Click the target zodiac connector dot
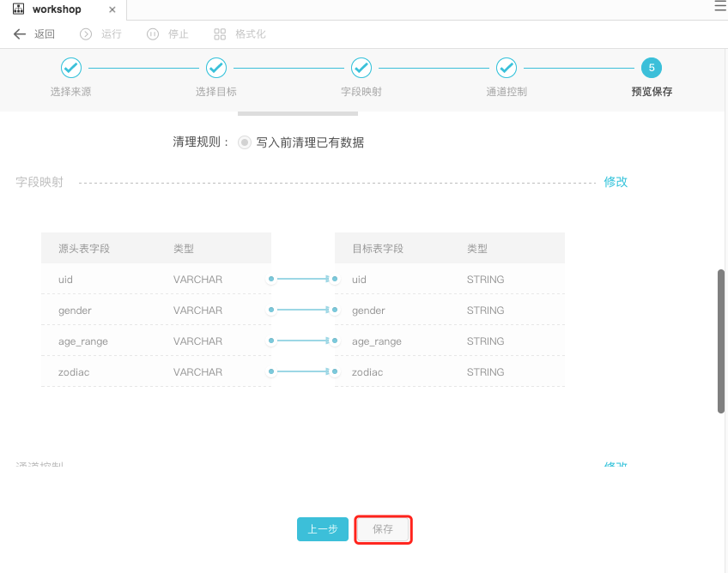The height and width of the screenshot is (573, 728). tap(335, 371)
